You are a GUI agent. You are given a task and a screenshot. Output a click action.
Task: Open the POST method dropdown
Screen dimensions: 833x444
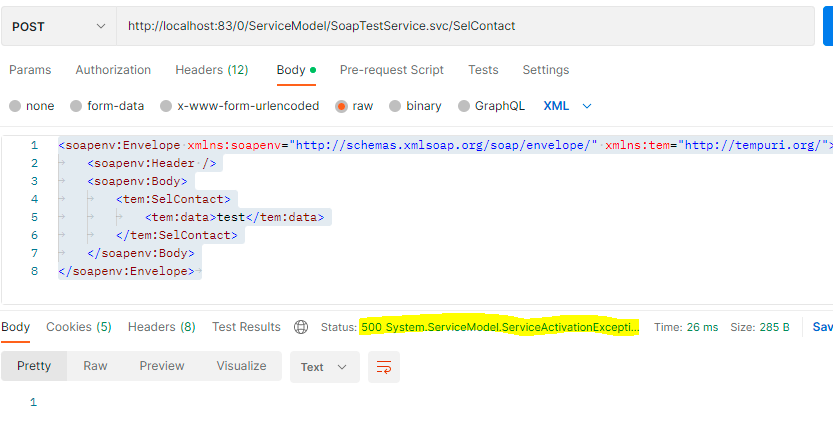[x=58, y=26]
